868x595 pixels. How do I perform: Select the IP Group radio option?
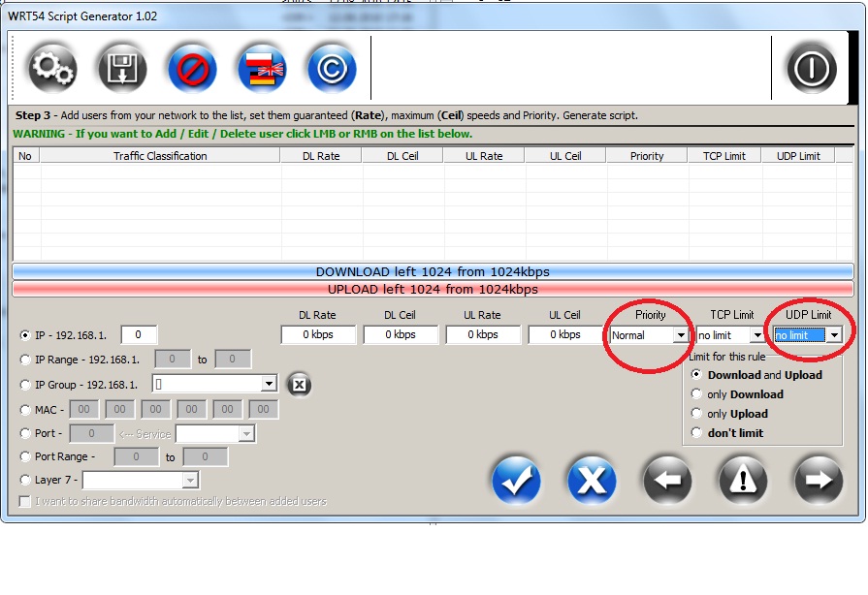[25, 385]
